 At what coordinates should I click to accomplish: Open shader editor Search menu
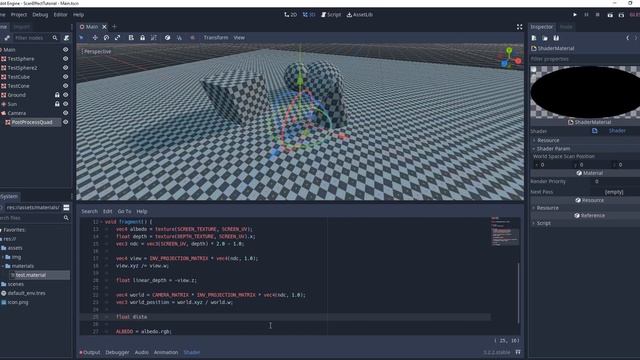click(89, 211)
